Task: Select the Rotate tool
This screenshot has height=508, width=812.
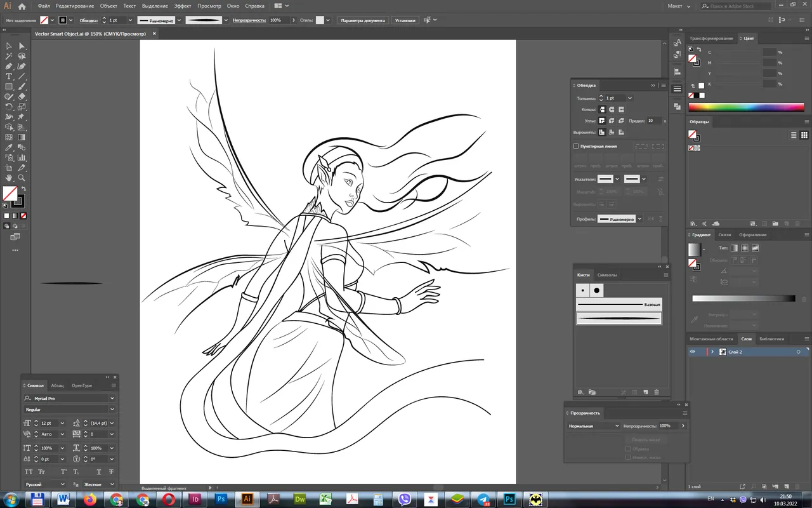Action: (x=9, y=107)
